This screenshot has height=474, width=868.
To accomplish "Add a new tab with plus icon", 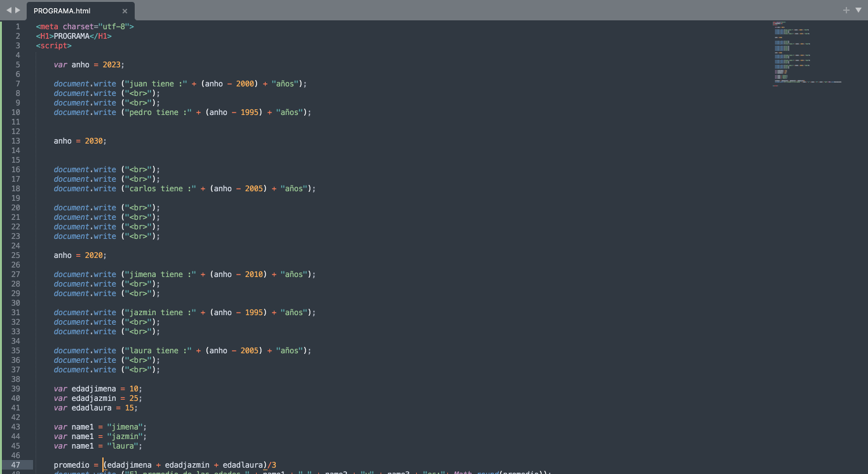I will [x=846, y=10].
